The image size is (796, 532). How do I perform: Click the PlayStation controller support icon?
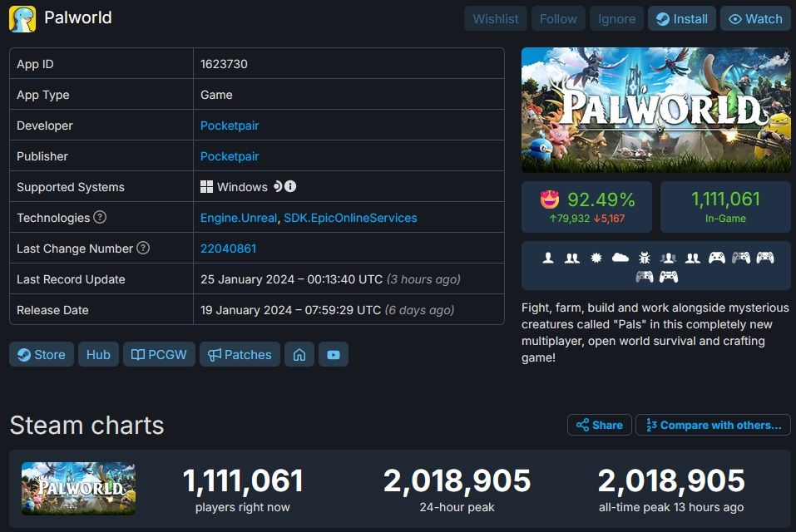(x=740, y=258)
